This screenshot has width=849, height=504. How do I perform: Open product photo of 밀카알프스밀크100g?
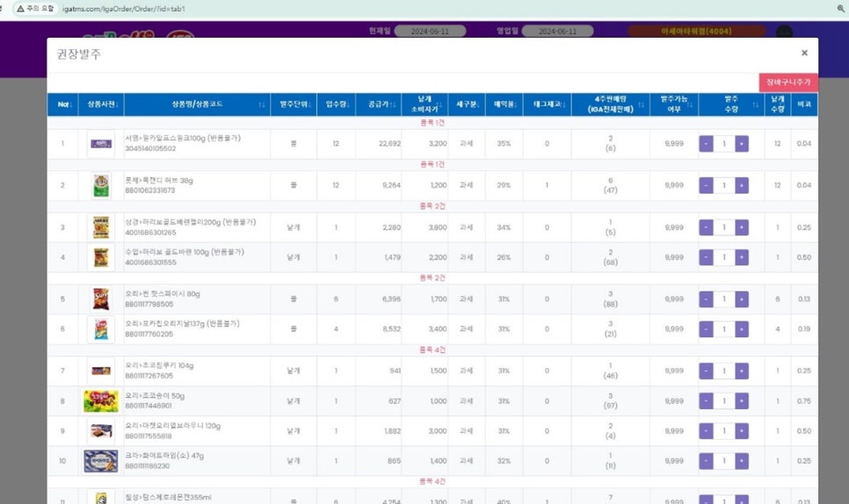coord(101,144)
